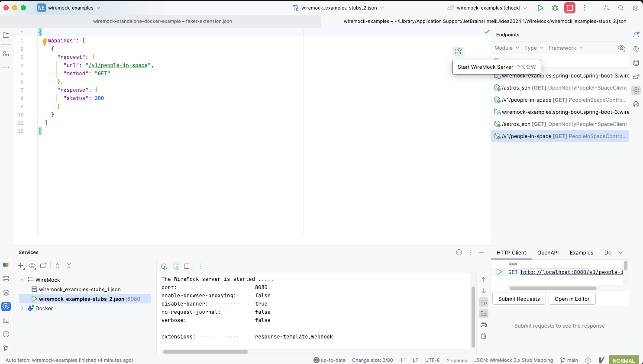Select wiremock_examples-stubs_1.json in Services tree
643x364 pixels.
(x=80, y=289)
